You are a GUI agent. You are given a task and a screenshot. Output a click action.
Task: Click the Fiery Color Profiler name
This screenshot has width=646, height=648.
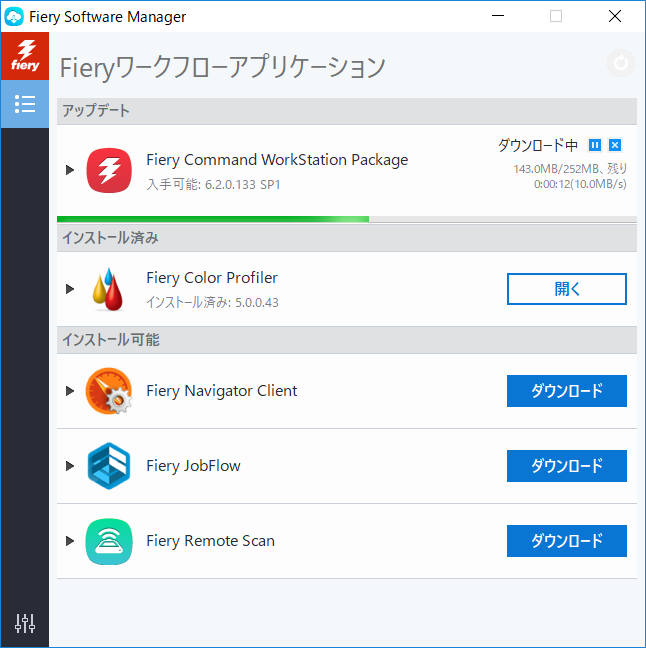[x=212, y=278]
